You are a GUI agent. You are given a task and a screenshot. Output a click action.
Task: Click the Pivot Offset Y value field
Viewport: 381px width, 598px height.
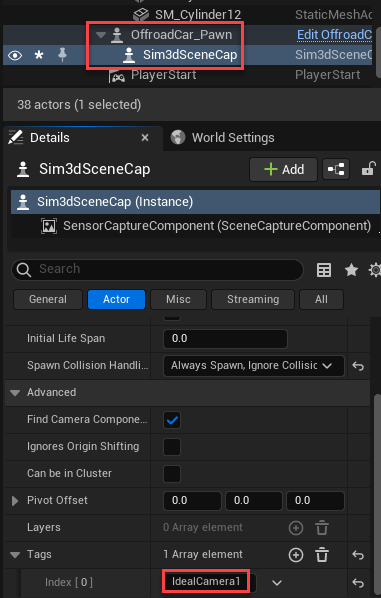254,501
